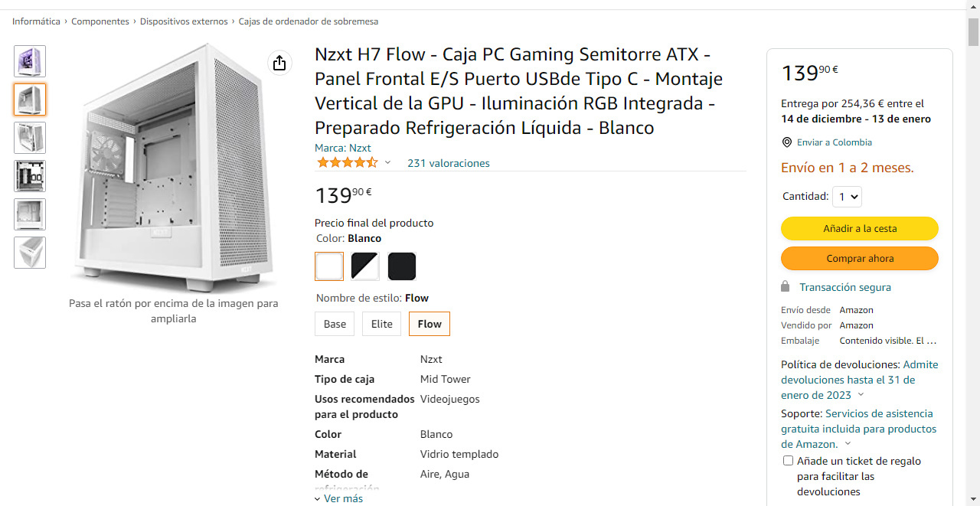Select the last thumbnail in image list
Image resolution: width=980 pixels, height=506 pixels.
coord(30,253)
